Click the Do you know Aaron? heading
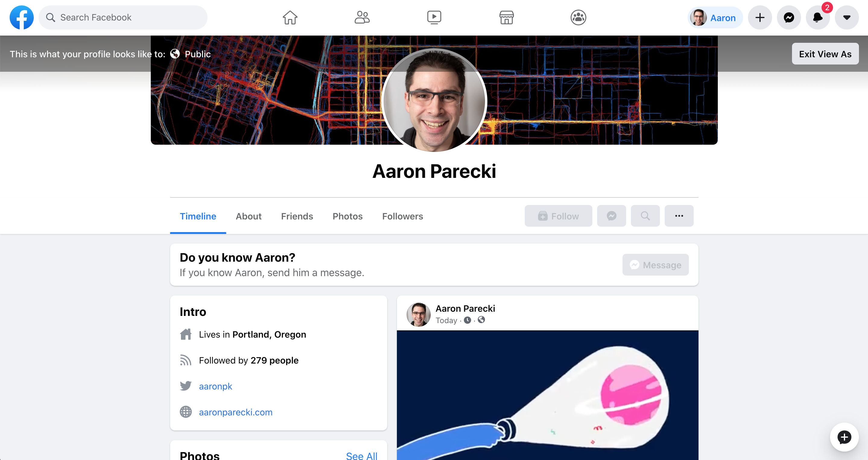Screen dimensions: 868x460 [237, 258]
